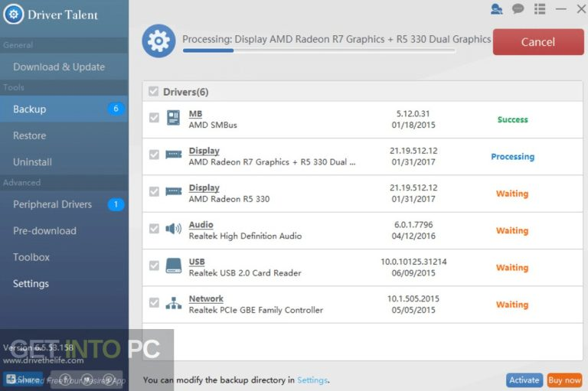Click the Network controller device icon
The height and width of the screenshot is (391, 588).
click(x=173, y=303)
